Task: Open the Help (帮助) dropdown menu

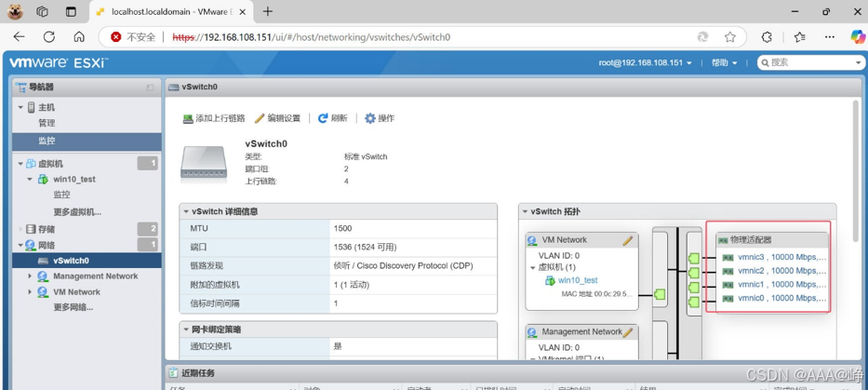Action: pyautogui.click(x=724, y=63)
